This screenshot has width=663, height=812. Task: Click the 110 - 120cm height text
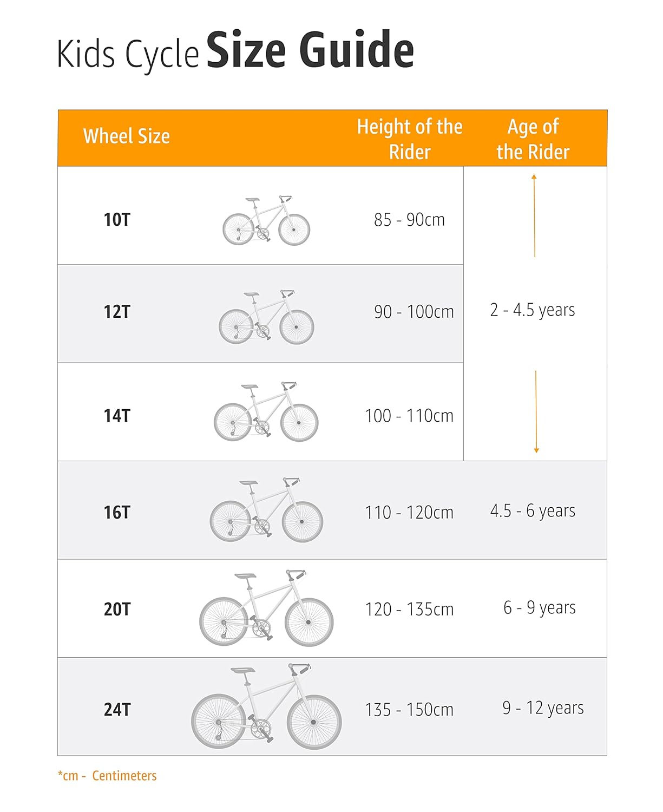[409, 512]
